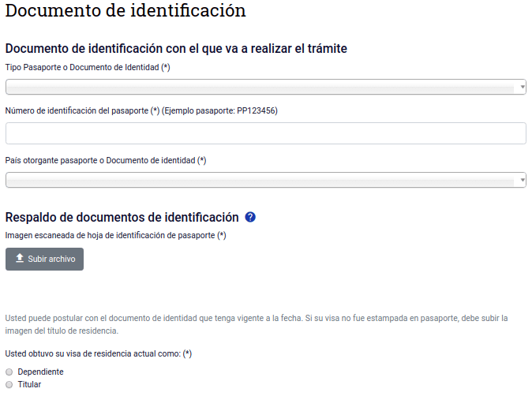Click the 'Titular' label text
The height and width of the screenshot is (396, 532).
click(29, 384)
